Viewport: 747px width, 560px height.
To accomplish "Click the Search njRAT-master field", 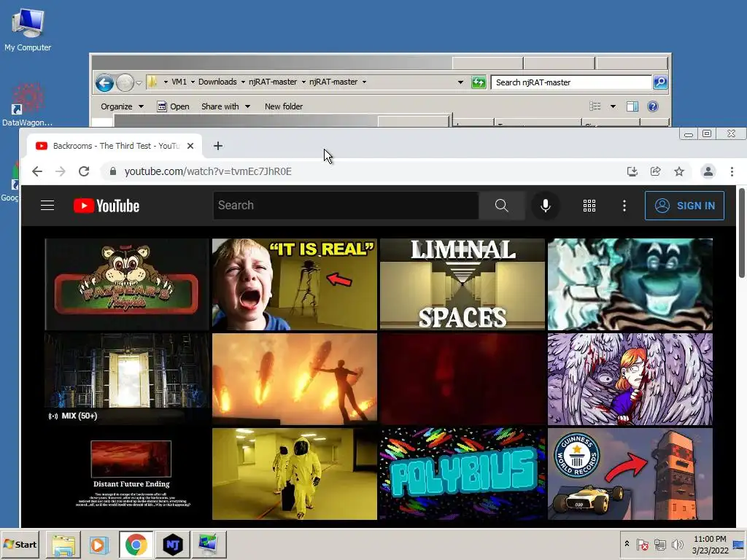I will (570, 82).
